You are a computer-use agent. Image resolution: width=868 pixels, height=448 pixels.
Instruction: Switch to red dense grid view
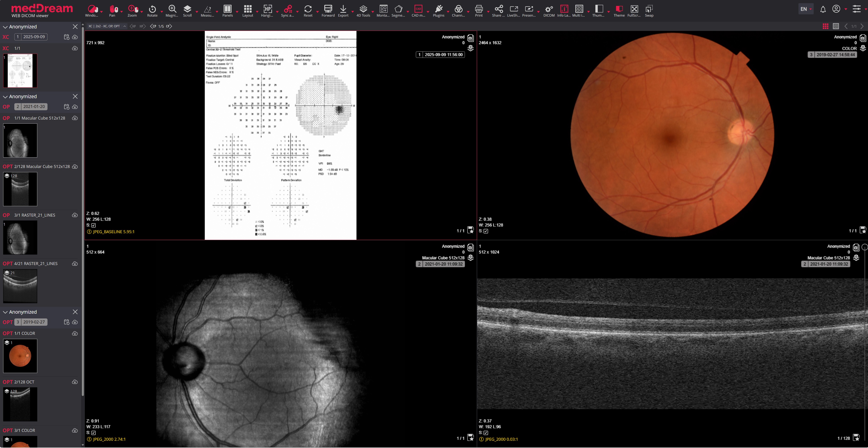pyautogui.click(x=826, y=26)
